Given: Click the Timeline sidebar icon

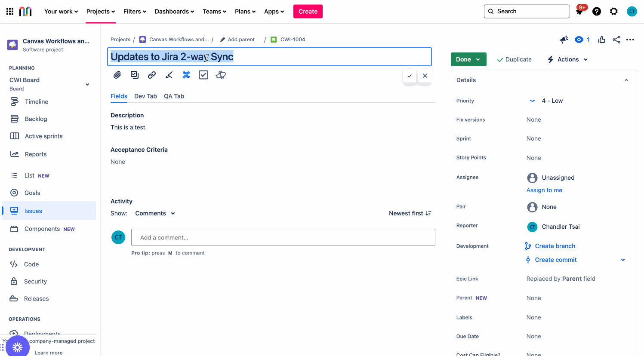Looking at the screenshot, I should [14, 101].
